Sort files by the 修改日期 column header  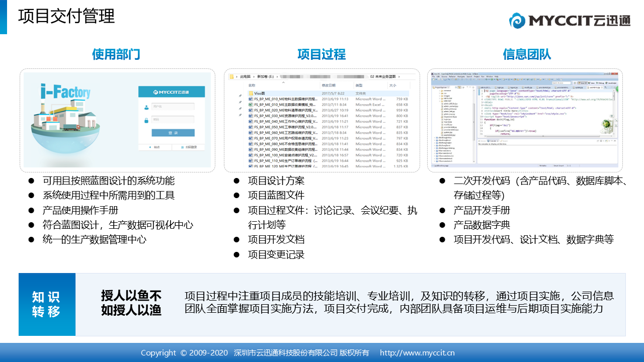pos(329,85)
